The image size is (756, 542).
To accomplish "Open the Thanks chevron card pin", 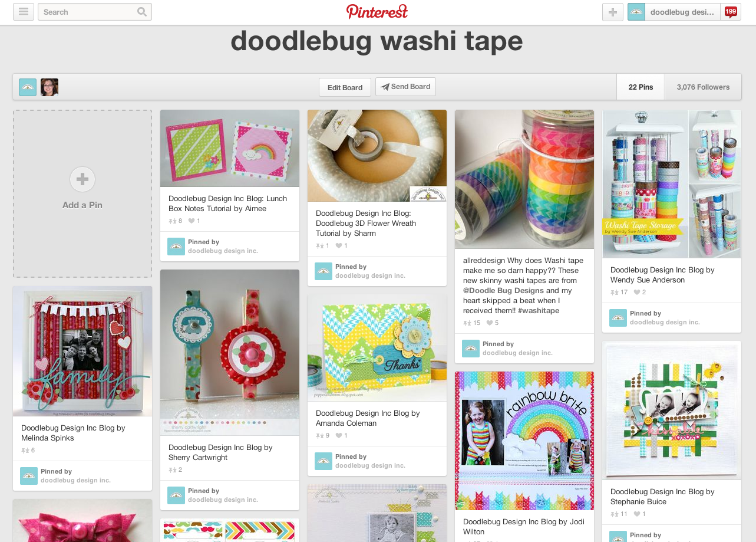I will pyautogui.click(x=377, y=348).
